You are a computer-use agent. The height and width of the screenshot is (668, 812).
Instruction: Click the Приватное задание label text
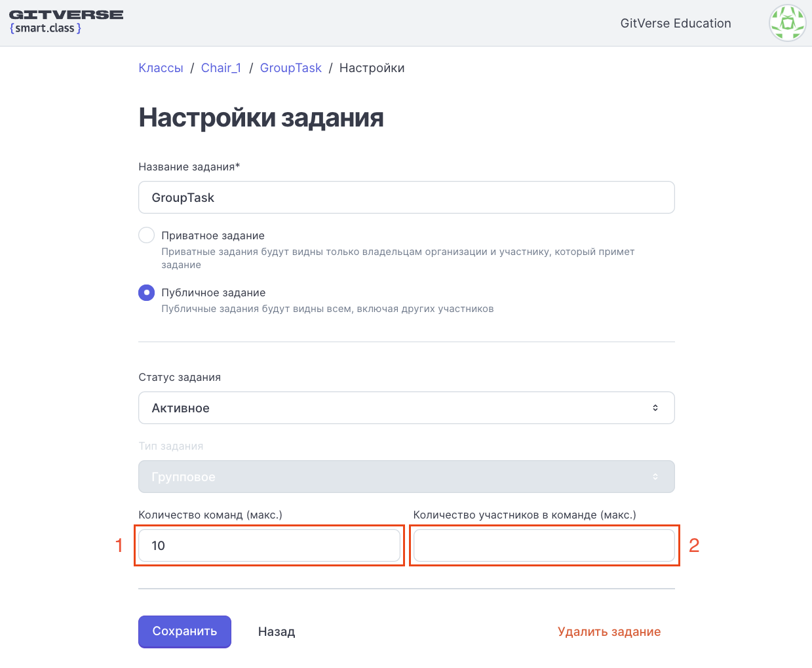[x=213, y=235]
